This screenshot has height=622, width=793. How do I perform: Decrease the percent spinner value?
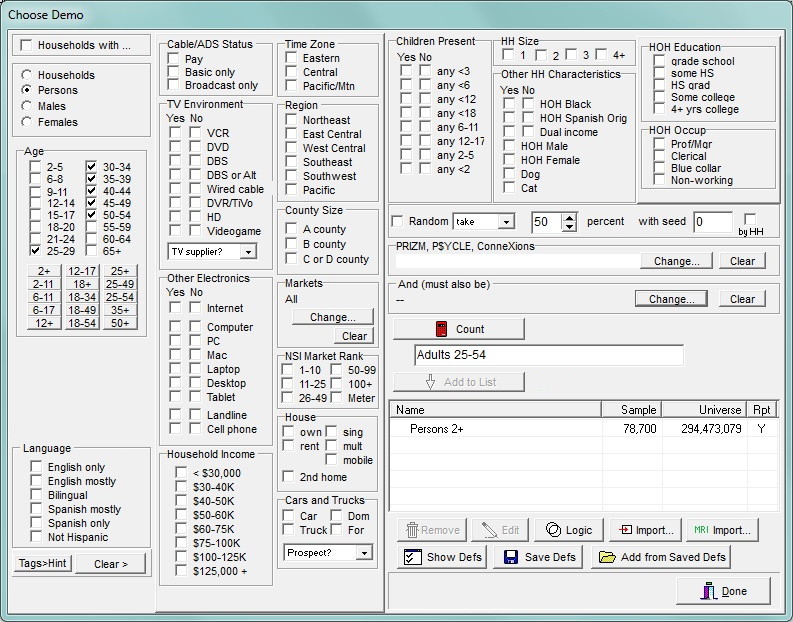coord(569,227)
